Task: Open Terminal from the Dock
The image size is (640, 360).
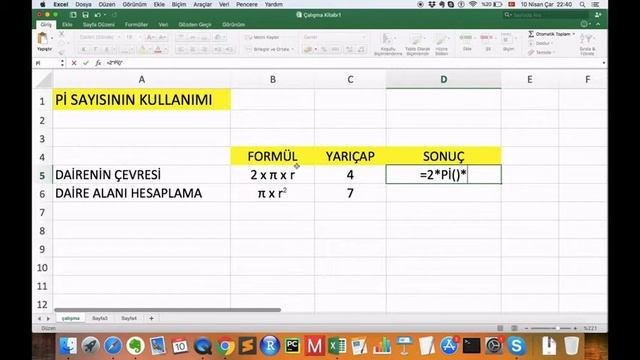Action: [471, 346]
